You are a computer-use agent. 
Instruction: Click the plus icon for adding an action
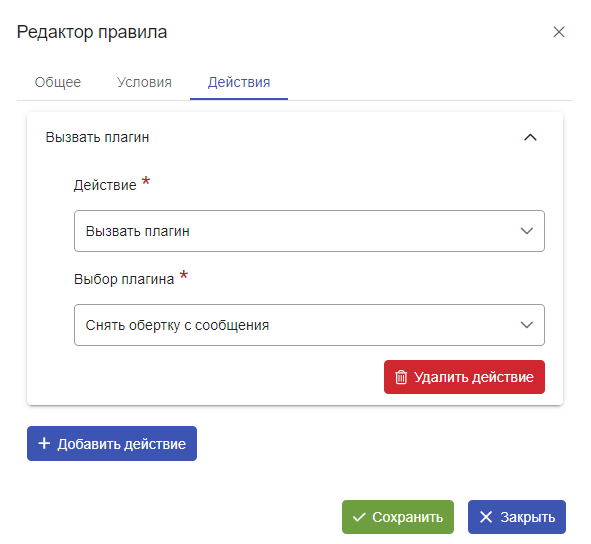click(x=44, y=443)
